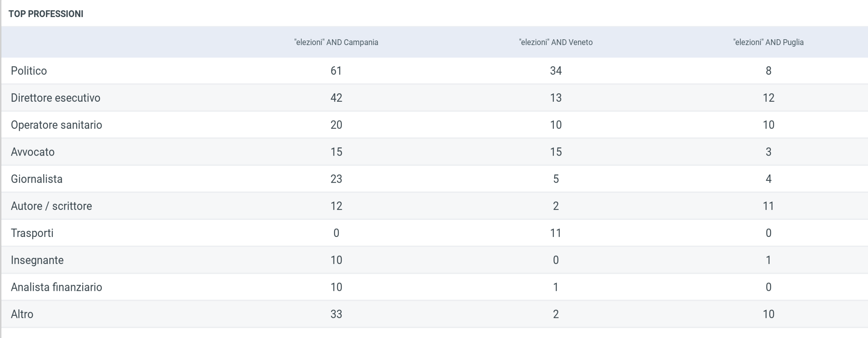
Task: Click Politico's Veneto value 34
Action: coord(556,71)
